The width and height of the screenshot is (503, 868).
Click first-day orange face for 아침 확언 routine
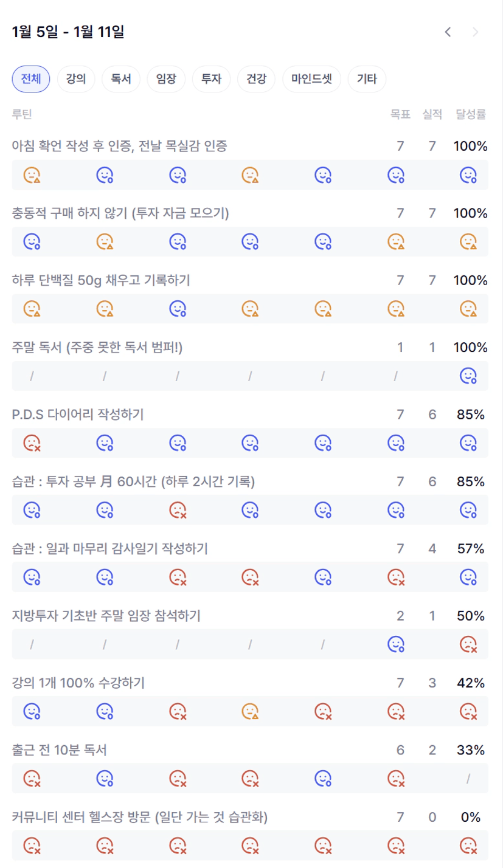[32, 176]
